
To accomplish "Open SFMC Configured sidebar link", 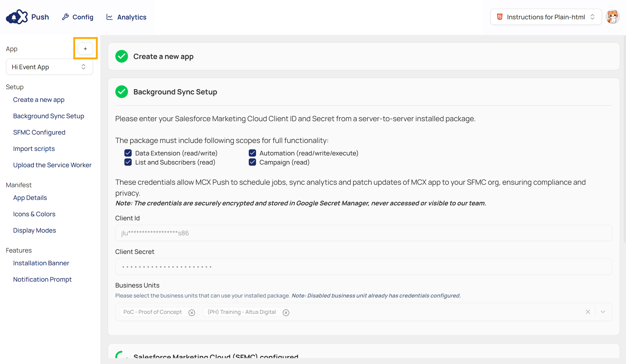I will [39, 132].
